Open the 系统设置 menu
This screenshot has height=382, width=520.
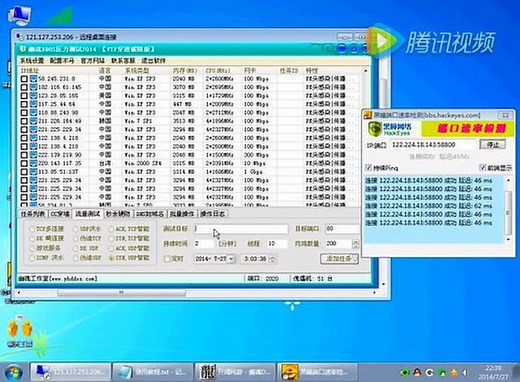coord(32,60)
